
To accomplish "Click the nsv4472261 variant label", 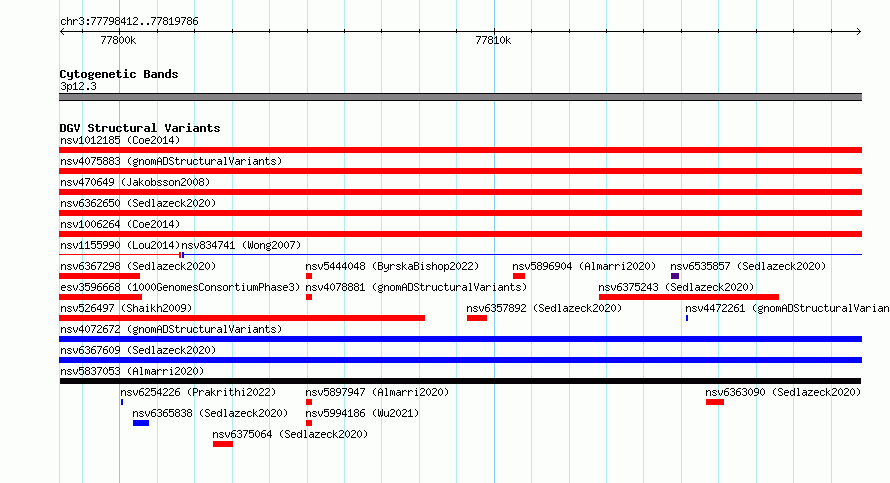I will [787, 308].
